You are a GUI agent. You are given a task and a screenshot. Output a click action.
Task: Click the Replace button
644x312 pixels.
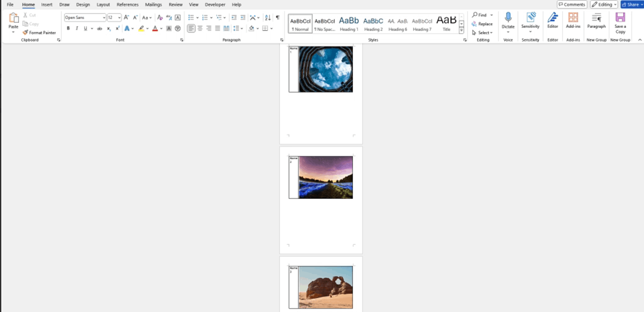pyautogui.click(x=482, y=24)
